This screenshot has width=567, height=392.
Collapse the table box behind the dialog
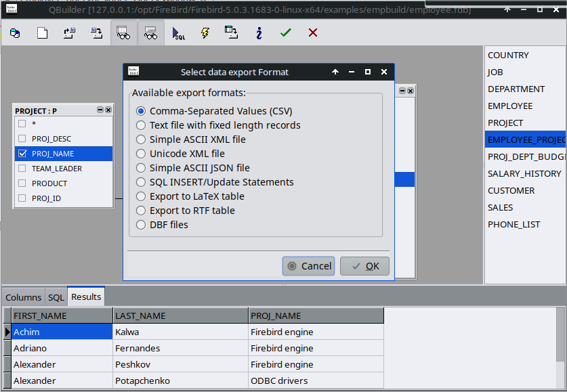[x=402, y=91]
